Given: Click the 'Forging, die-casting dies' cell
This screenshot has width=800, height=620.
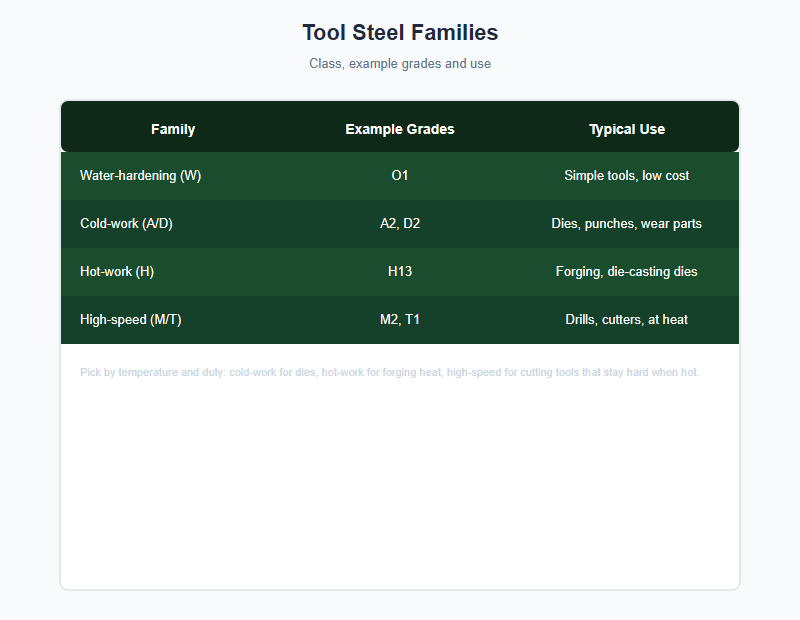Looking at the screenshot, I should 627,271.
